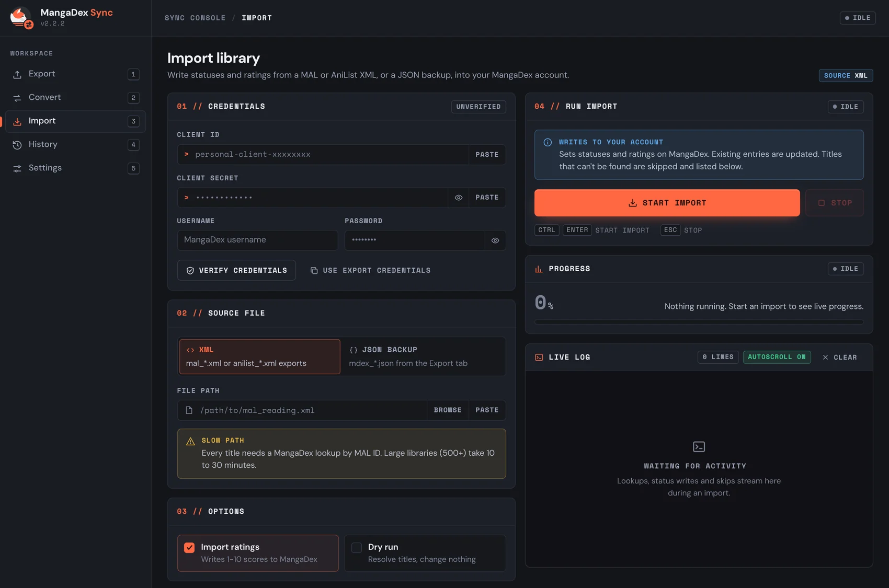
Task: Uncheck the Import ratings checkbox
Action: coord(189,548)
